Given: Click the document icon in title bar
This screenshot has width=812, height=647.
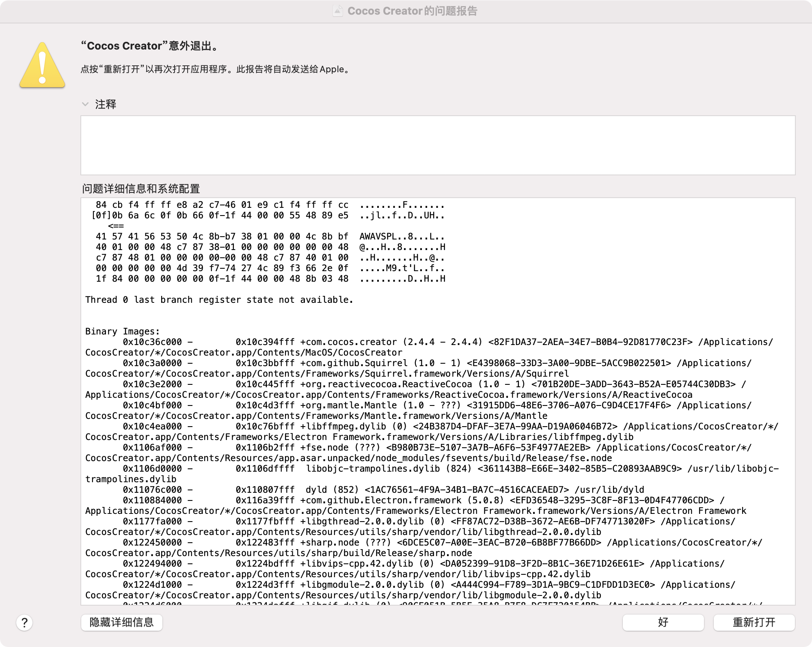Looking at the screenshot, I should pyautogui.click(x=337, y=11).
